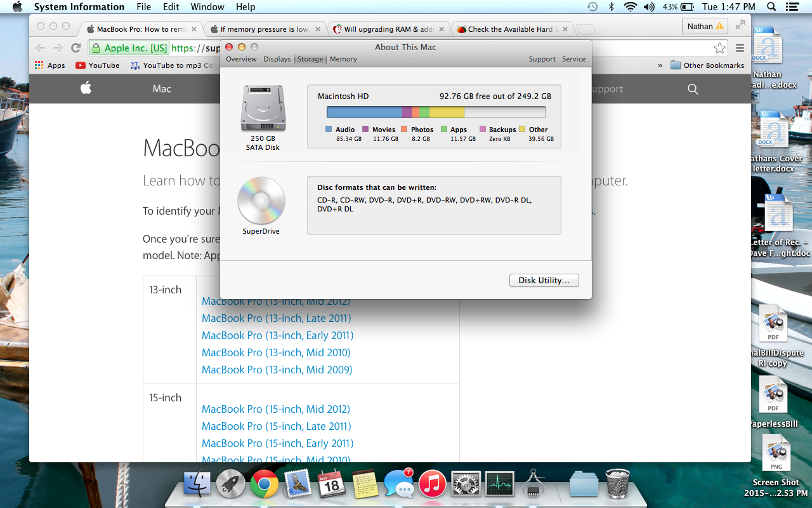Switch to 'Will upgrading RAM' Chrome tab
The height and width of the screenshot is (508, 812).
pyautogui.click(x=390, y=29)
